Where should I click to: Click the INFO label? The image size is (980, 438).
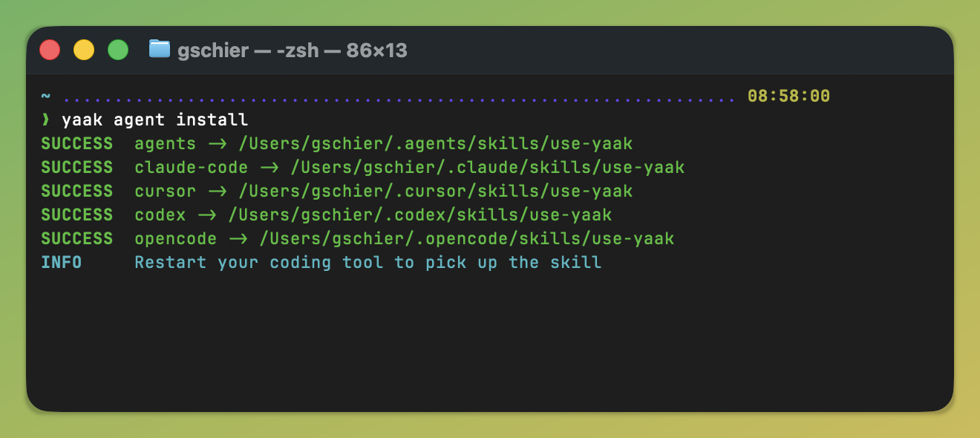tap(61, 262)
